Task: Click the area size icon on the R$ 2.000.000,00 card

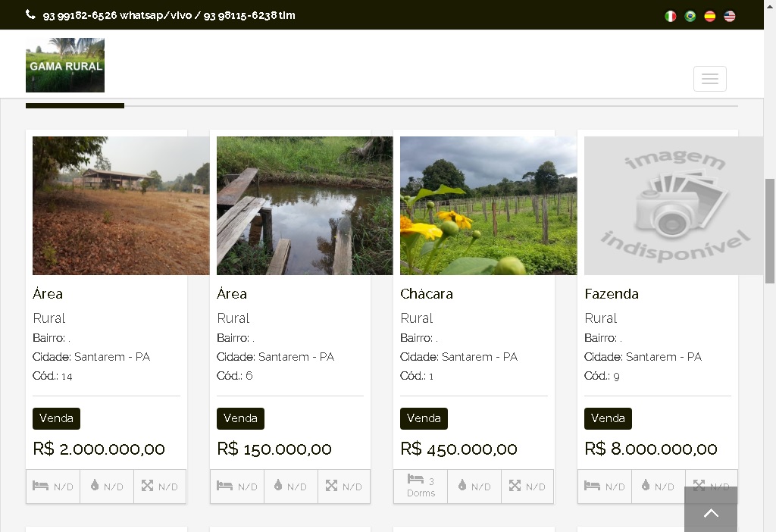Action: [147, 486]
